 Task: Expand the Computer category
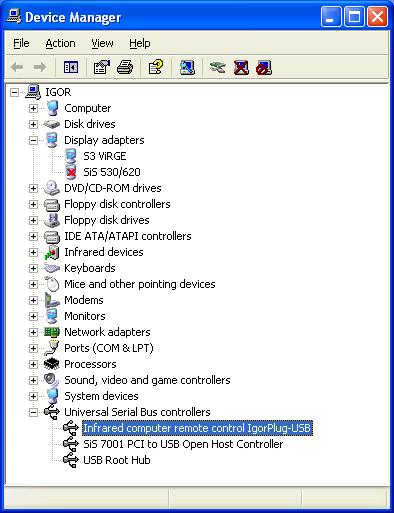(x=33, y=108)
